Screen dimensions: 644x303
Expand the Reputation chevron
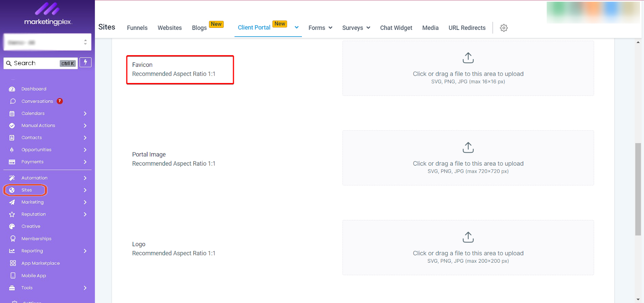point(85,214)
